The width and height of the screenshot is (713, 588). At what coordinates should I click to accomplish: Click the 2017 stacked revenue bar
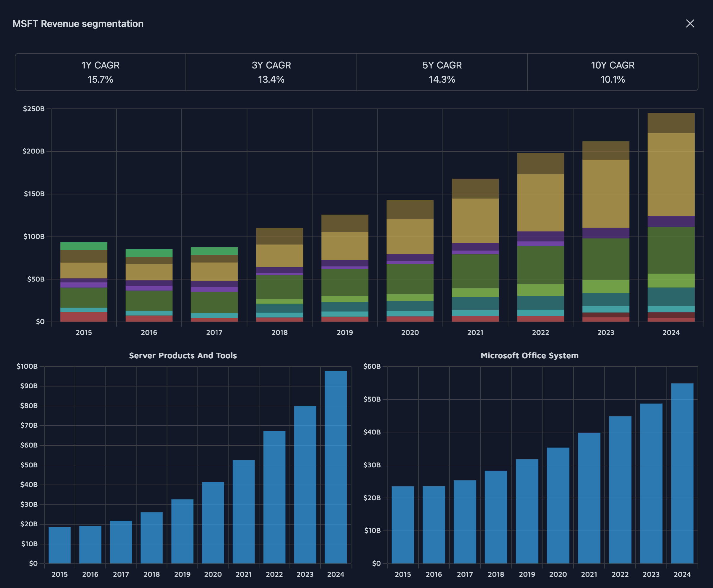point(214,285)
